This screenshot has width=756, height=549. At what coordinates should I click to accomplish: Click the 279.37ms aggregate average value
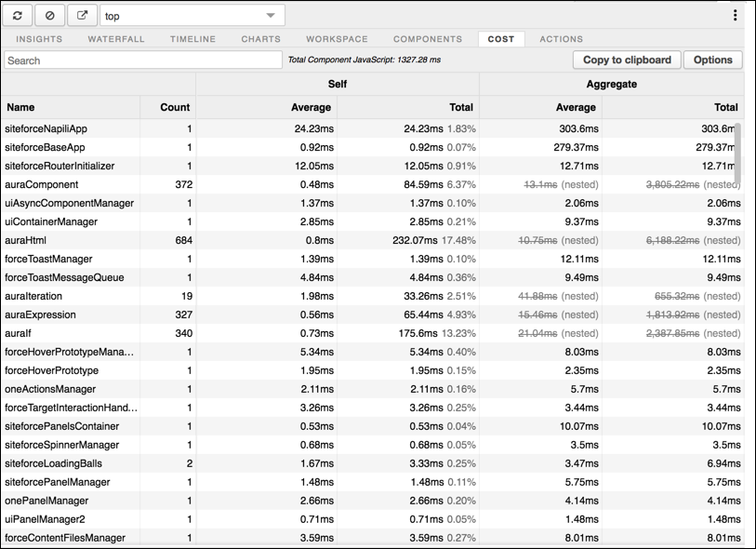click(576, 147)
